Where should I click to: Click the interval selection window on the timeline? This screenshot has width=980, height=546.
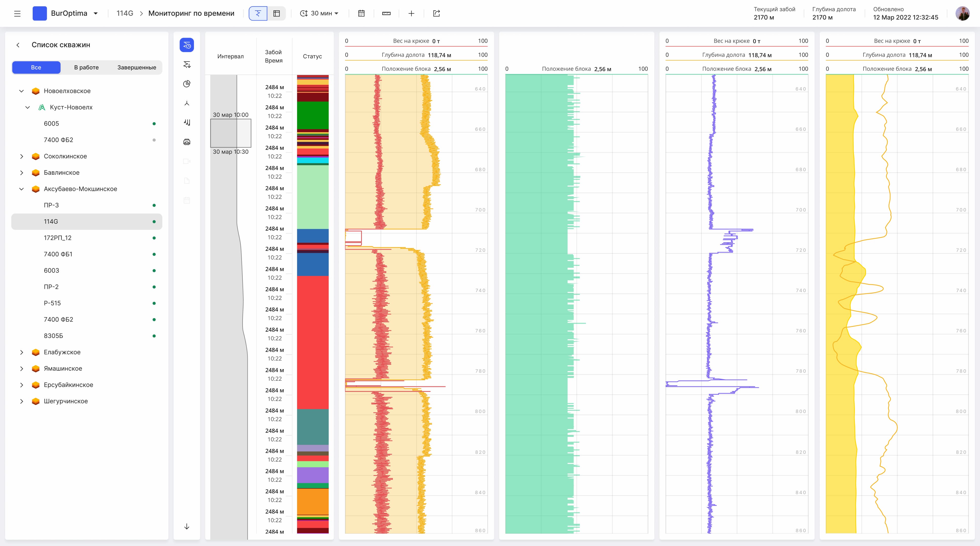pyautogui.click(x=230, y=133)
